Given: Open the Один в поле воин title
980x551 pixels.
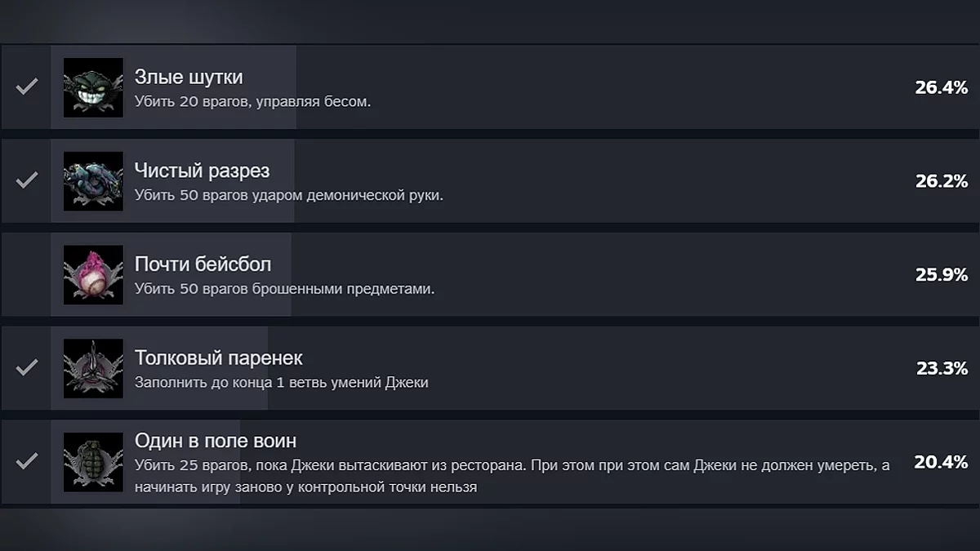Looking at the screenshot, I should [216, 441].
